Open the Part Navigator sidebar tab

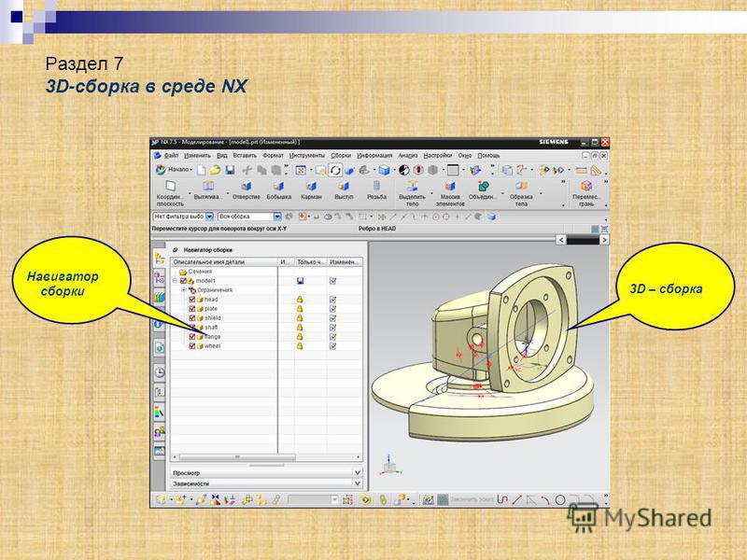coord(159,297)
